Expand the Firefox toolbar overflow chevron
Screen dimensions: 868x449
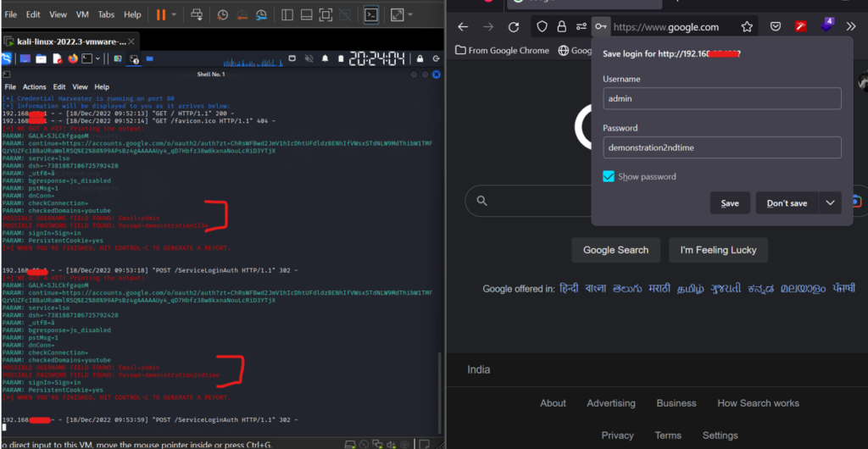coord(851,27)
